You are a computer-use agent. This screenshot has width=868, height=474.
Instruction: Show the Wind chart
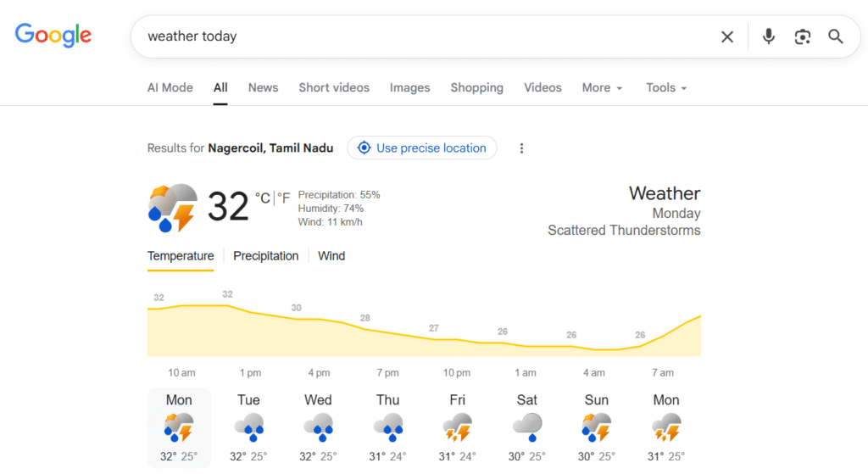click(x=331, y=256)
